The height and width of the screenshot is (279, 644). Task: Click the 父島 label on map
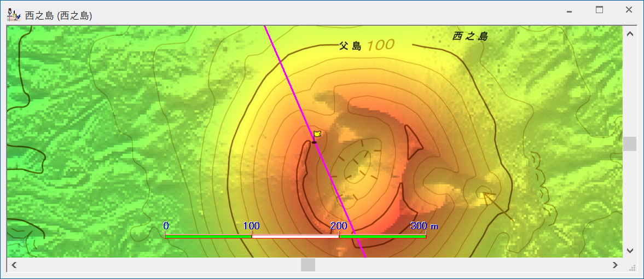pos(350,46)
